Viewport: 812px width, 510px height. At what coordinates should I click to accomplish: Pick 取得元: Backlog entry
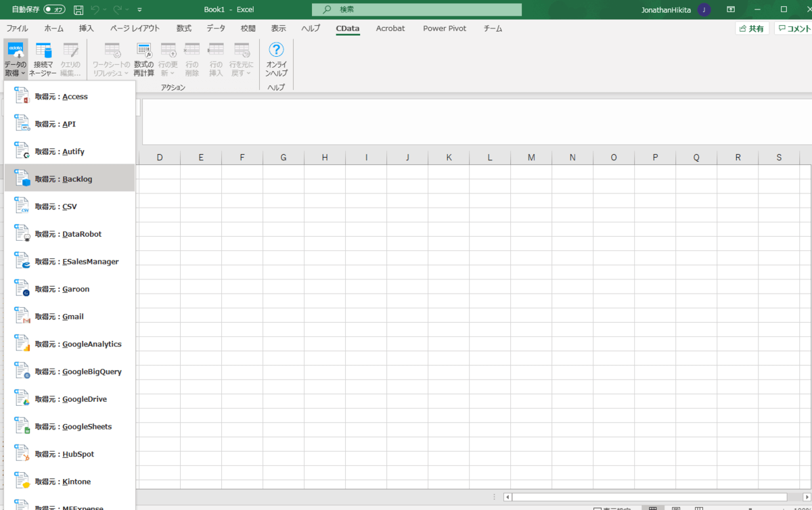click(70, 179)
